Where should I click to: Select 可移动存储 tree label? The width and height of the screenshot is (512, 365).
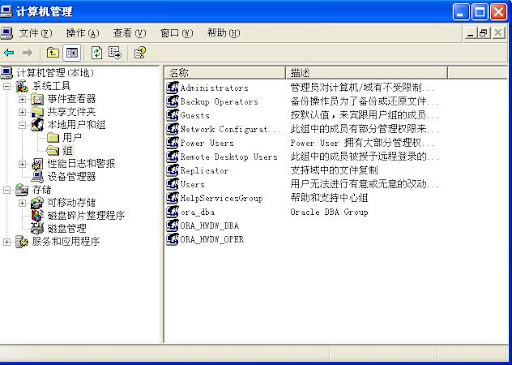pos(72,202)
